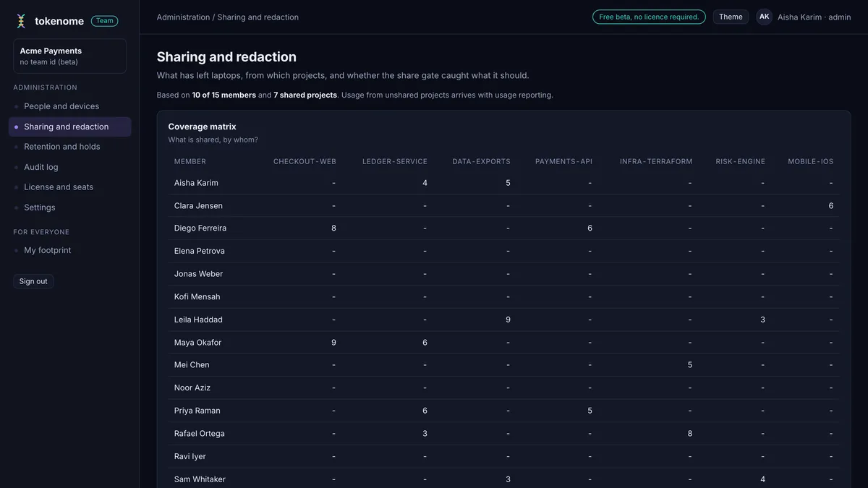
Task: Select Sharing and redaction in sidebar
Action: [x=69, y=127]
